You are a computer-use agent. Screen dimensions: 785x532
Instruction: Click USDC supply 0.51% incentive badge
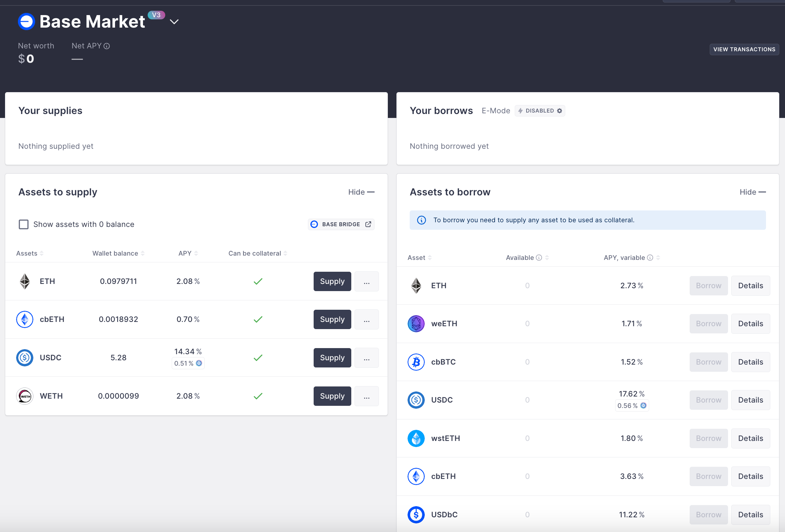point(188,363)
